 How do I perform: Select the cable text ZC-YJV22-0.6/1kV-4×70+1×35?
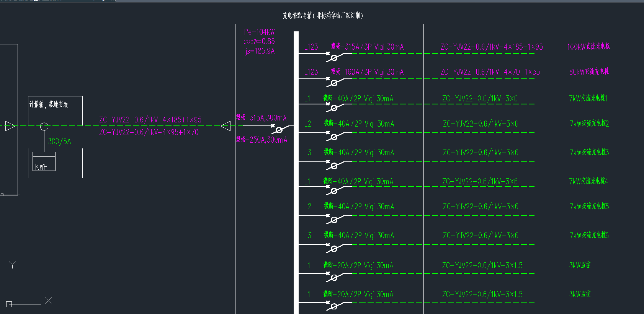pos(490,72)
